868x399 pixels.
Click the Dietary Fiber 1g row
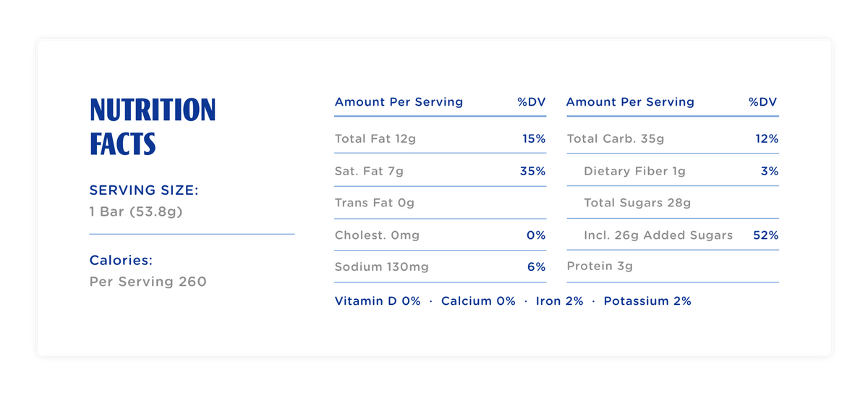(x=673, y=171)
